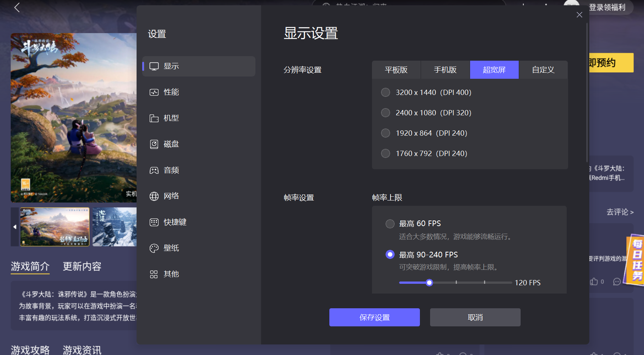Switch to the 更新内容 tab on game page

pyautogui.click(x=82, y=266)
